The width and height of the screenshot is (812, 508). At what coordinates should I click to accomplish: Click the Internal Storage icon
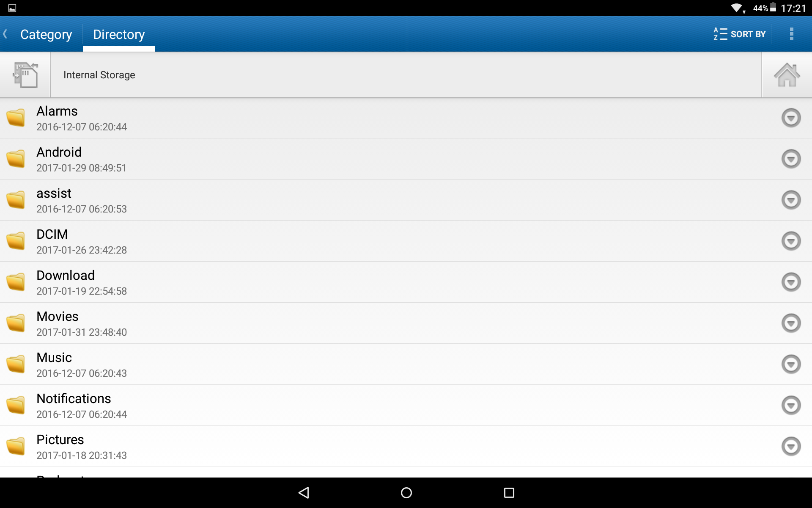[x=25, y=75]
